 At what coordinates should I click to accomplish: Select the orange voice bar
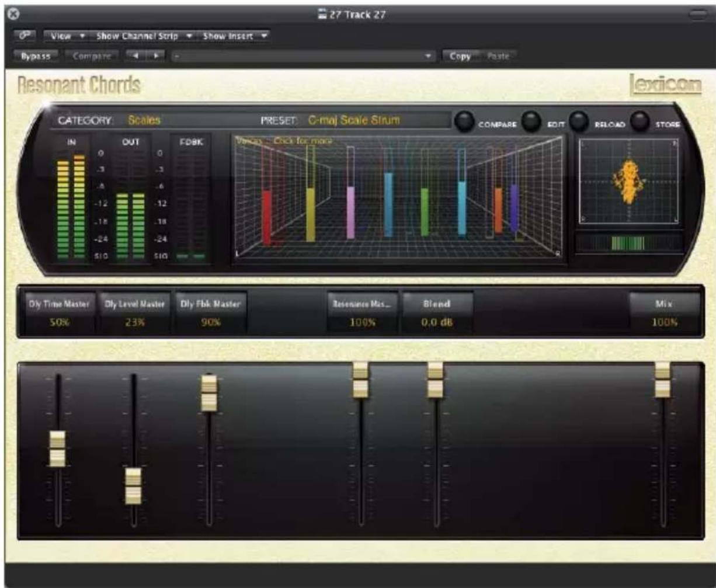498,210
